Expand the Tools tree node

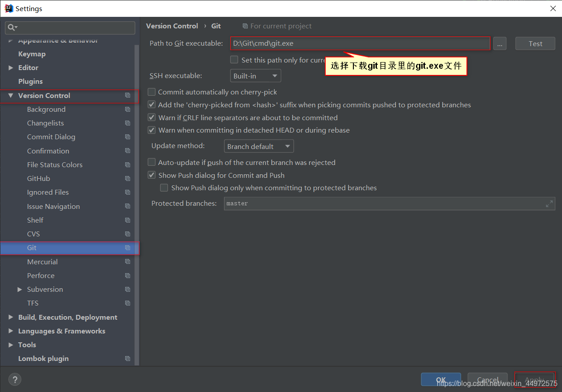[11, 345]
